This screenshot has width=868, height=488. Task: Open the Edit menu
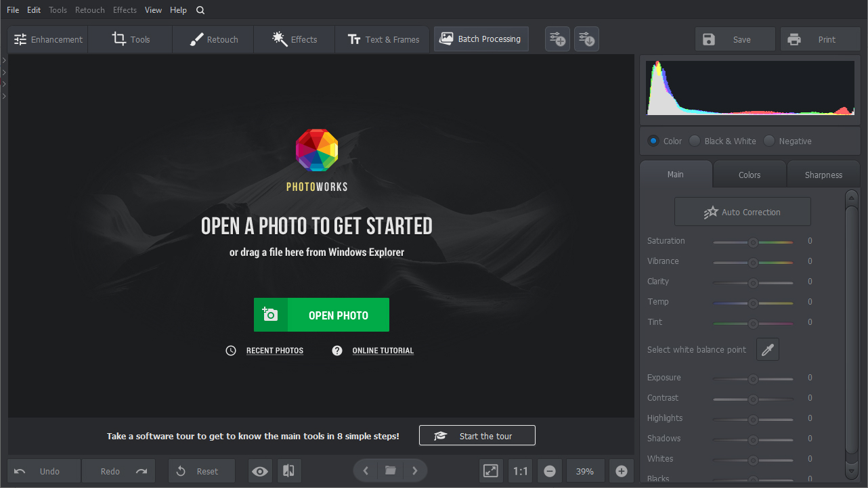34,10
